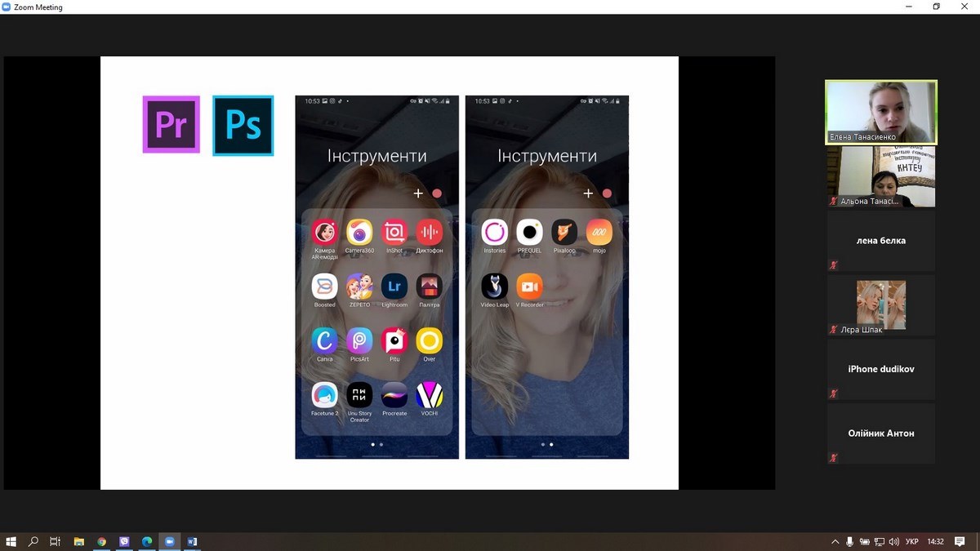Switch the УКР keyboard language indicator
The height and width of the screenshot is (551, 980).
click(x=914, y=541)
